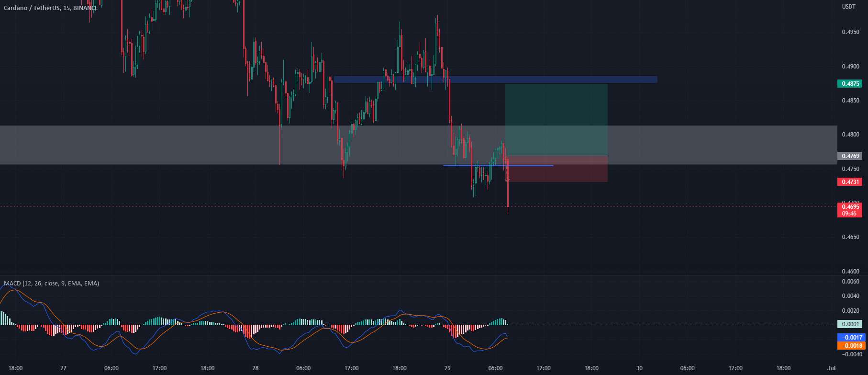Click the MACD (12, 26, close, 9, EMA, EMA) legend
This screenshot has height=375, width=868.
pos(51,284)
